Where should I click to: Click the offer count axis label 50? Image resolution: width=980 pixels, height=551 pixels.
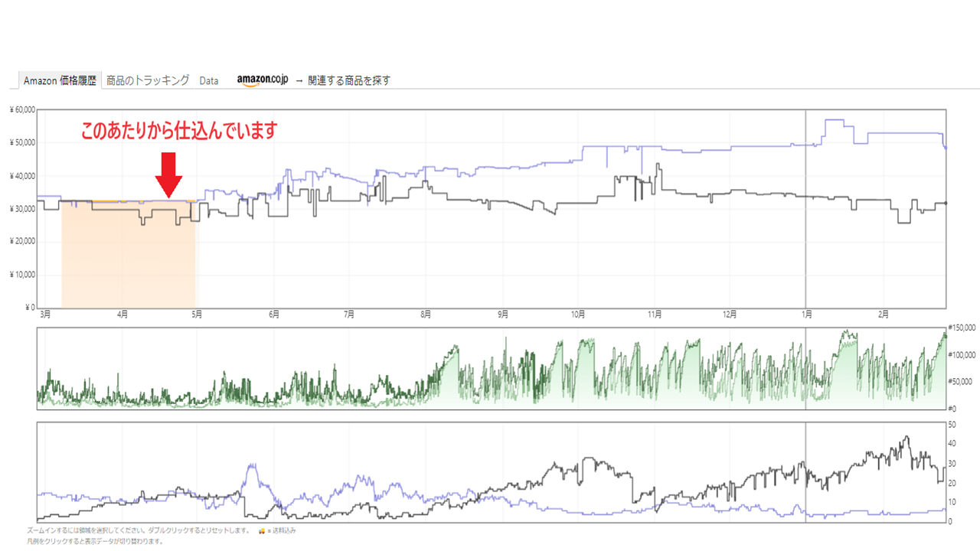click(952, 424)
